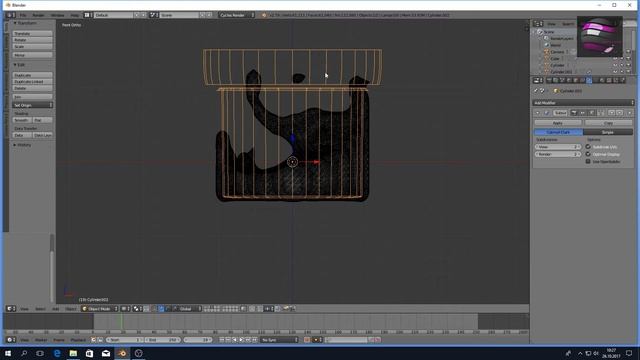640x360 pixels.
Task: Toggle visibility eye for Cube
Action: [x=615, y=58]
